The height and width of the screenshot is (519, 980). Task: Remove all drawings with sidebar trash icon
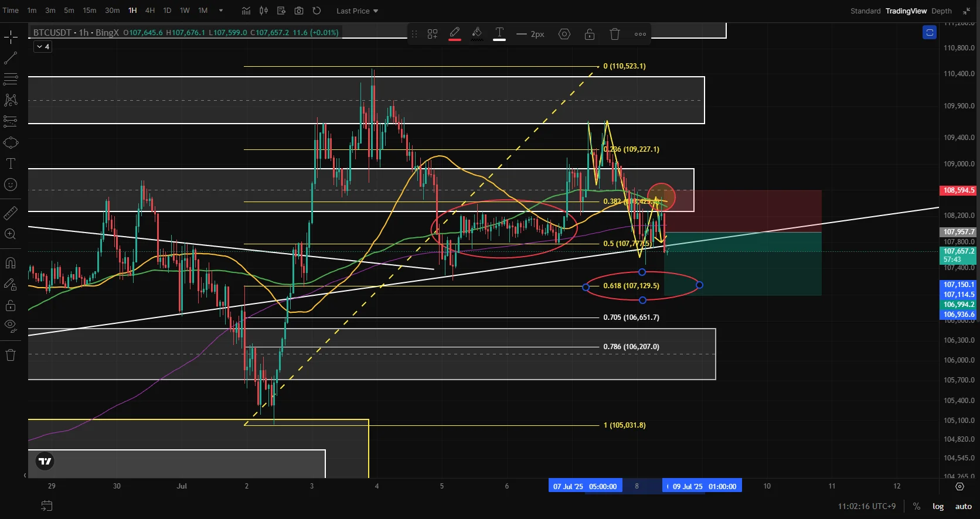[x=11, y=355]
